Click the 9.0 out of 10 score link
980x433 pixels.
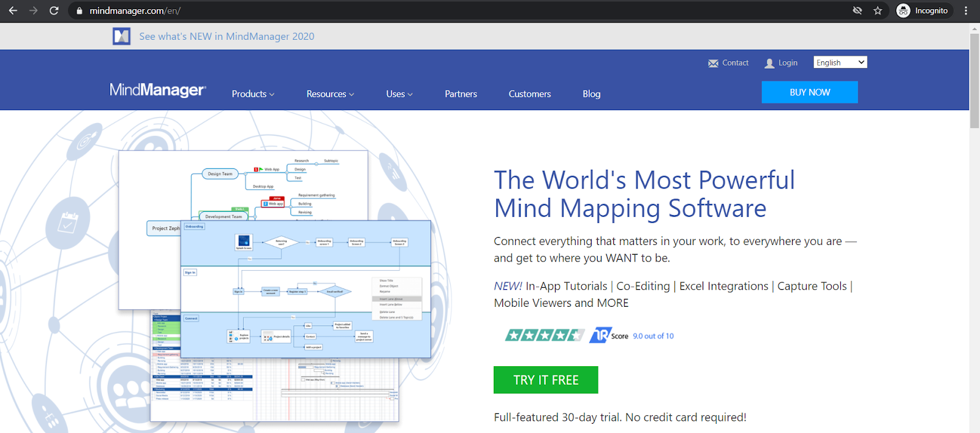(653, 336)
